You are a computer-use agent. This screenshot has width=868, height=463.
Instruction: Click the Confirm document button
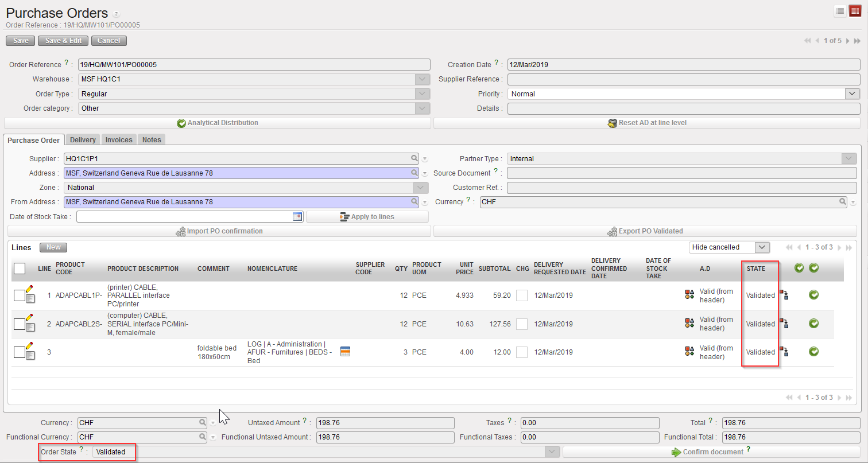pyautogui.click(x=711, y=452)
